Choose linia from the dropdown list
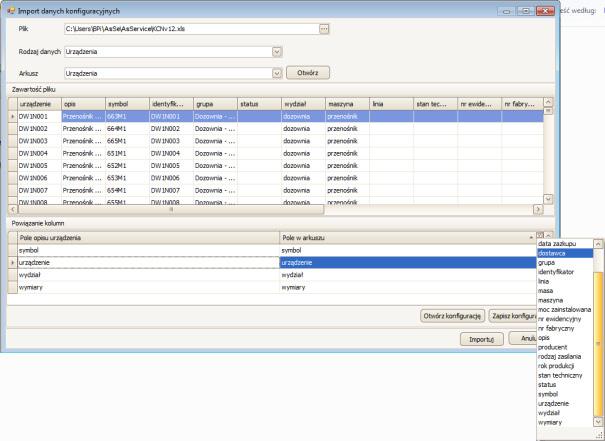The height and width of the screenshot is (441, 605). point(565,281)
